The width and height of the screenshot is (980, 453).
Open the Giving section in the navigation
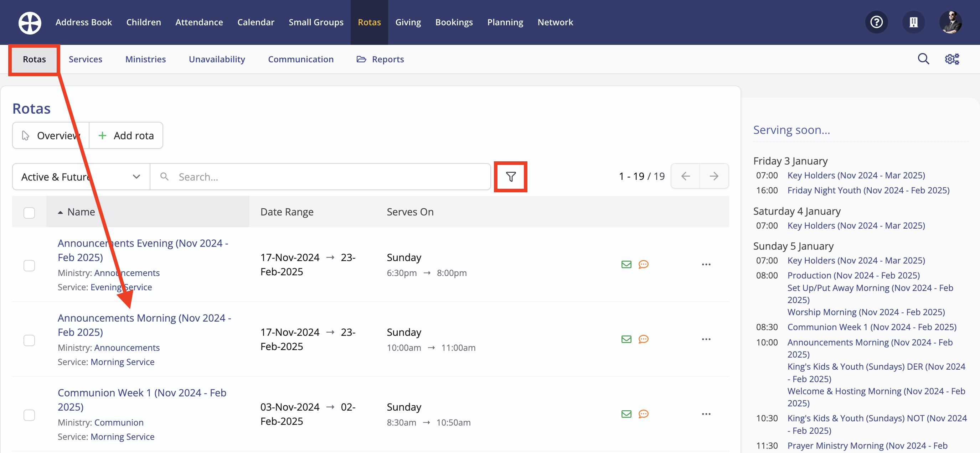(408, 22)
